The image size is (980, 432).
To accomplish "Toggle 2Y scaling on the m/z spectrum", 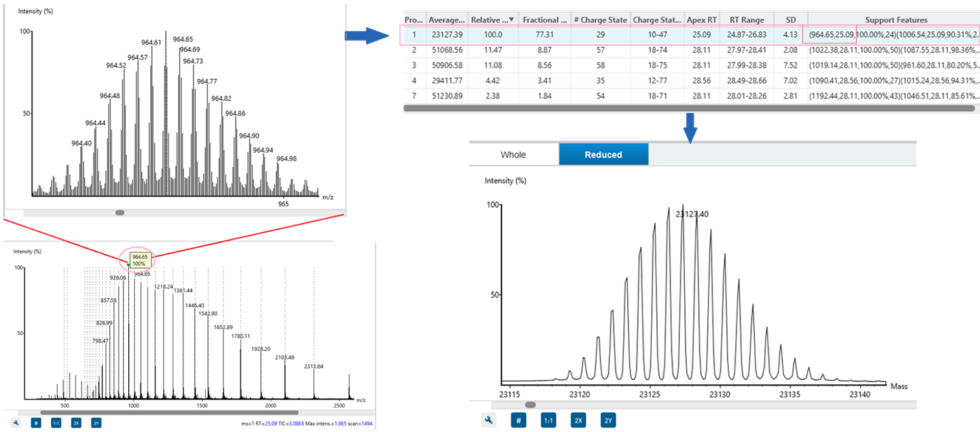I will pyautogui.click(x=96, y=422).
